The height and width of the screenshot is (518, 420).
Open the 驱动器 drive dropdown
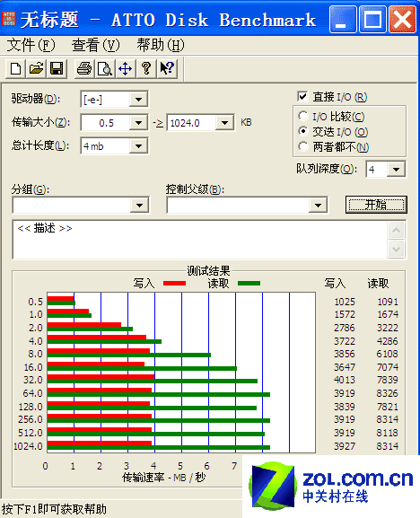coord(138,99)
